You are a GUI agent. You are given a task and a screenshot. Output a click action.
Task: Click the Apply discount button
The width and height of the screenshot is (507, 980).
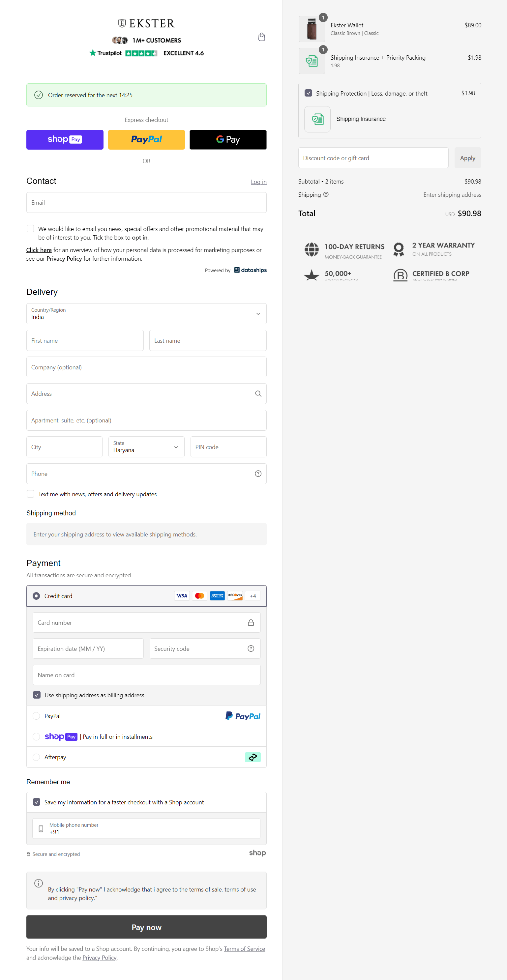pos(467,158)
